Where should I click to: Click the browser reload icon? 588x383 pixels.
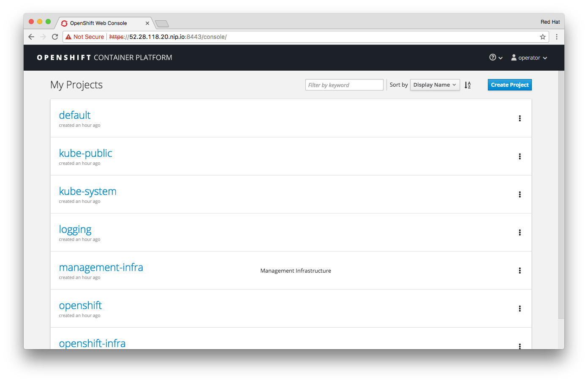pyautogui.click(x=55, y=37)
